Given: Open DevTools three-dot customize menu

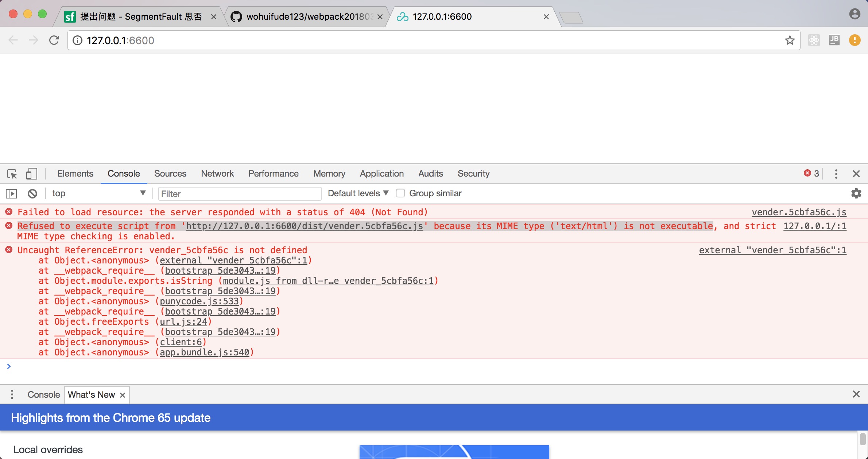Looking at the screenshot, I should [836, 174].
